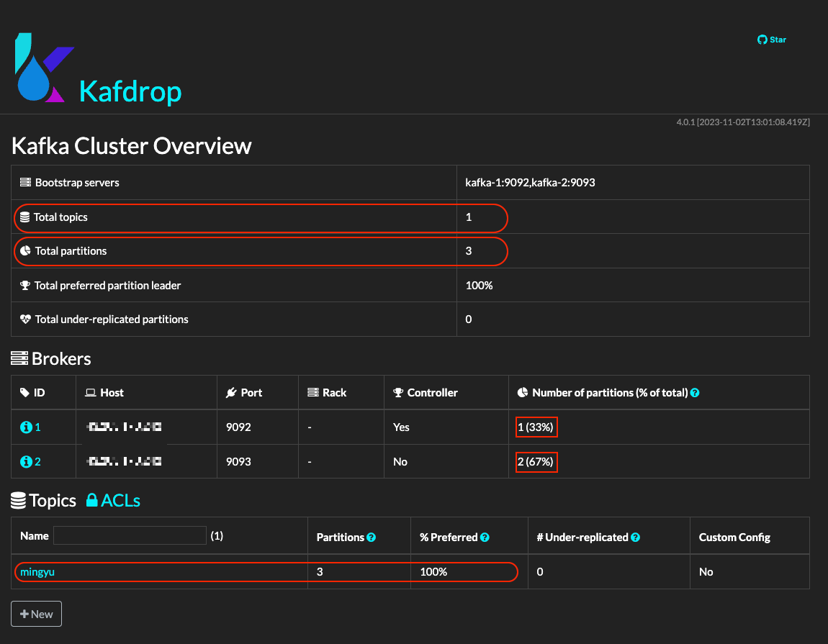Click the plus icon on New button
This screenshot has width=828, height=644.
click(24, 614)
